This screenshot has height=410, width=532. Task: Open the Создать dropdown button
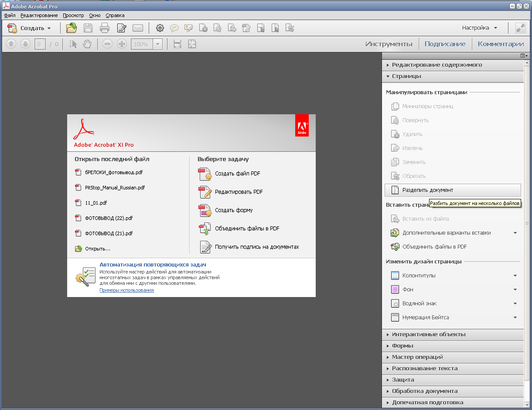click(x=29, y=28)
